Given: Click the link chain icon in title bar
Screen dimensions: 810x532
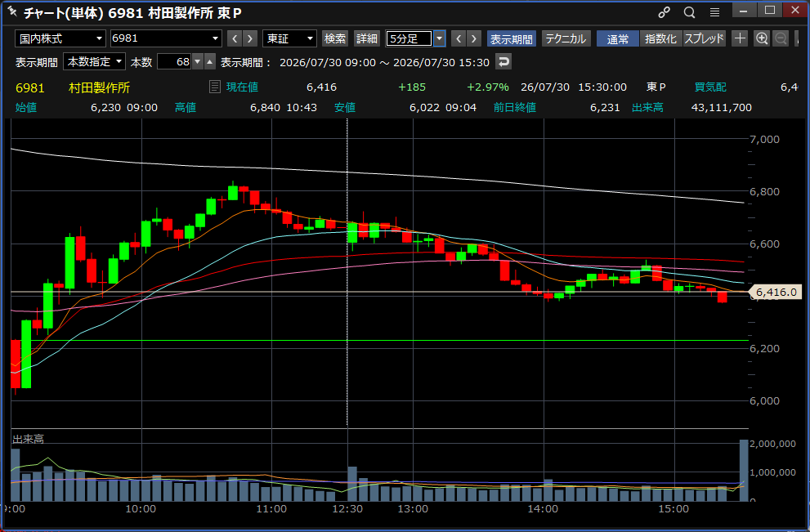Looking at the screenshot, I should (x=664, y=12).
